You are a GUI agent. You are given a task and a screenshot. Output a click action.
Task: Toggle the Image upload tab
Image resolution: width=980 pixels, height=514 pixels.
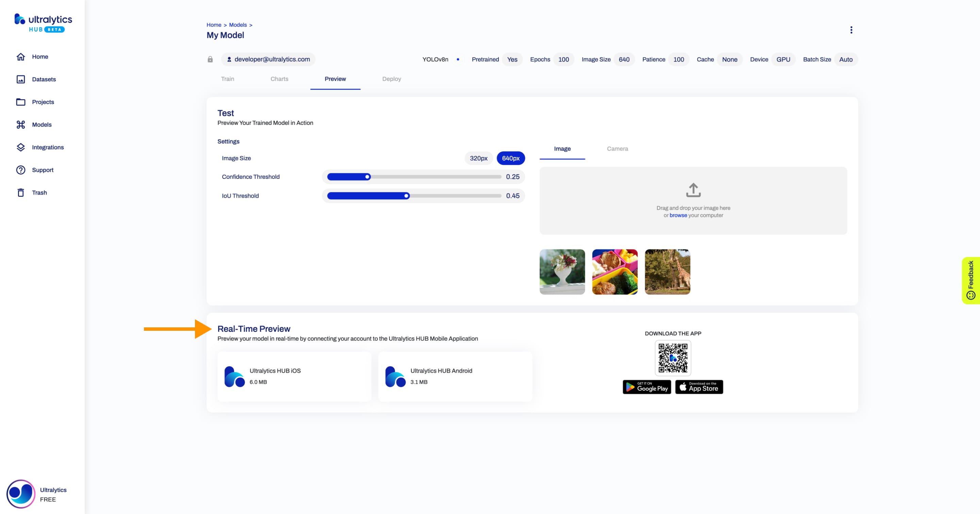pyautogui.click(x=562, y=148)
